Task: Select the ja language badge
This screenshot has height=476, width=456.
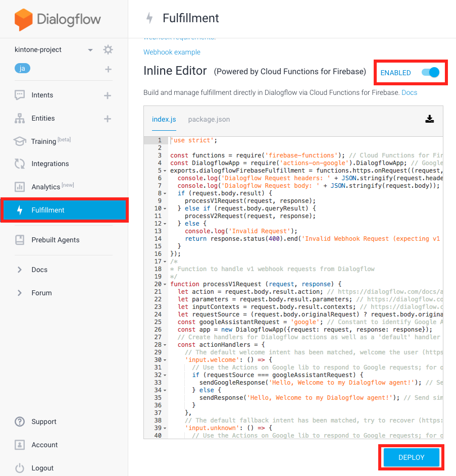Action: (23, 68)
